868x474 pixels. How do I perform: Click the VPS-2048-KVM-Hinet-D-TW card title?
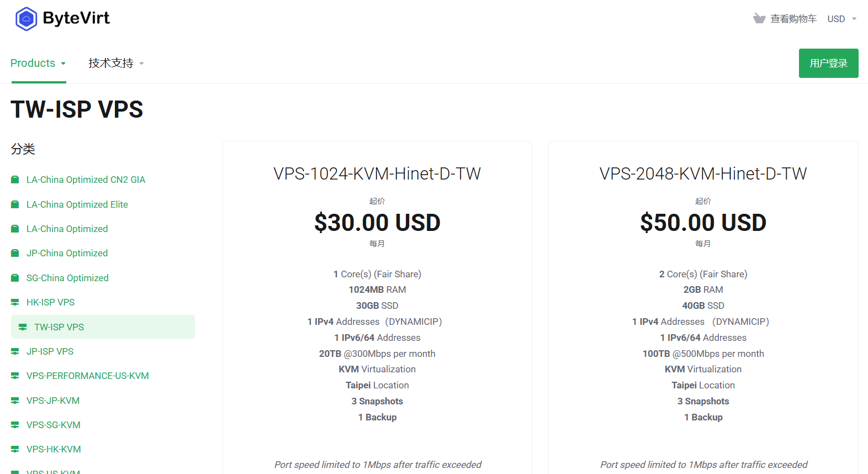703,173
